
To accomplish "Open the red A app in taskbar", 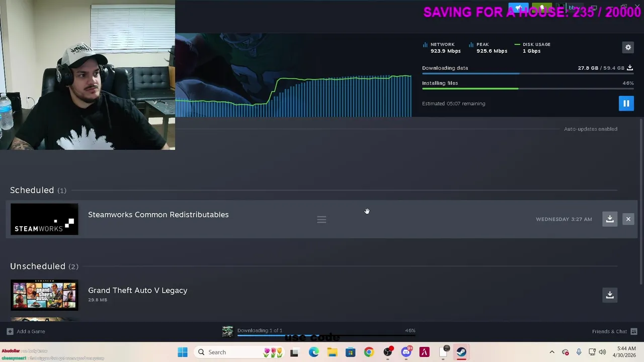I will 424,352.
